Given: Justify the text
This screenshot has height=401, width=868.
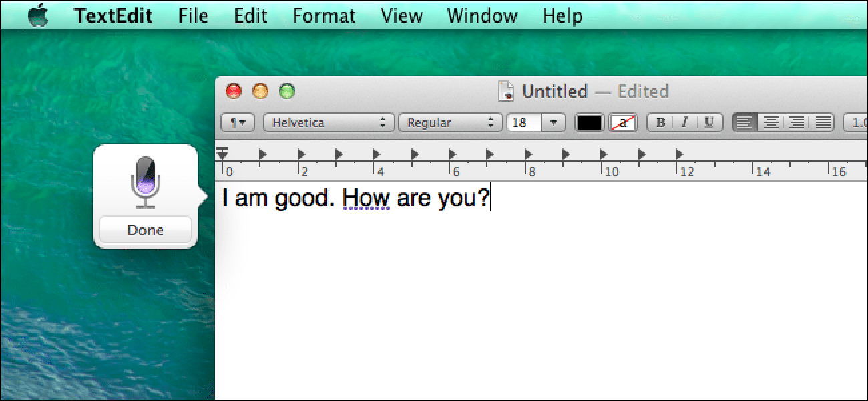Looking at the screenshot, I should [823, 123].
